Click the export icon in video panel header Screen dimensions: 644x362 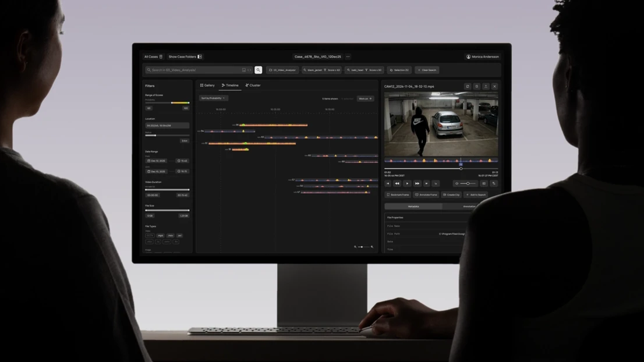(486, 87)
